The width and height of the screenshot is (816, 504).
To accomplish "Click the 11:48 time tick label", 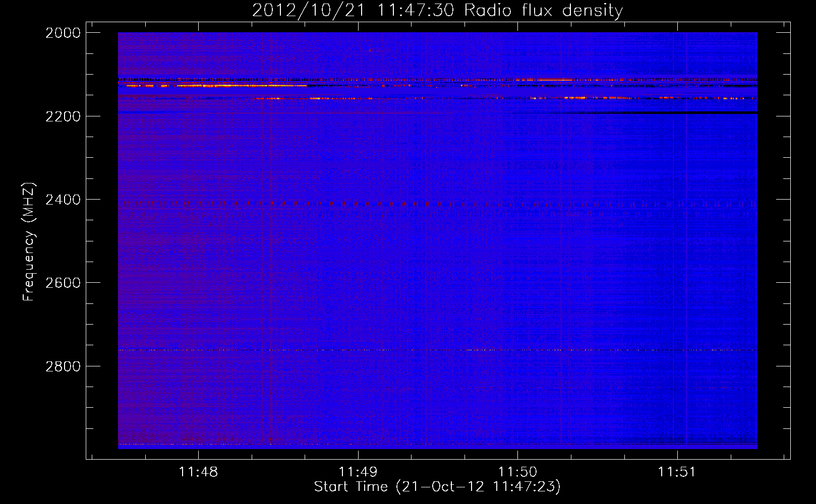I will (x=198, y=472).
